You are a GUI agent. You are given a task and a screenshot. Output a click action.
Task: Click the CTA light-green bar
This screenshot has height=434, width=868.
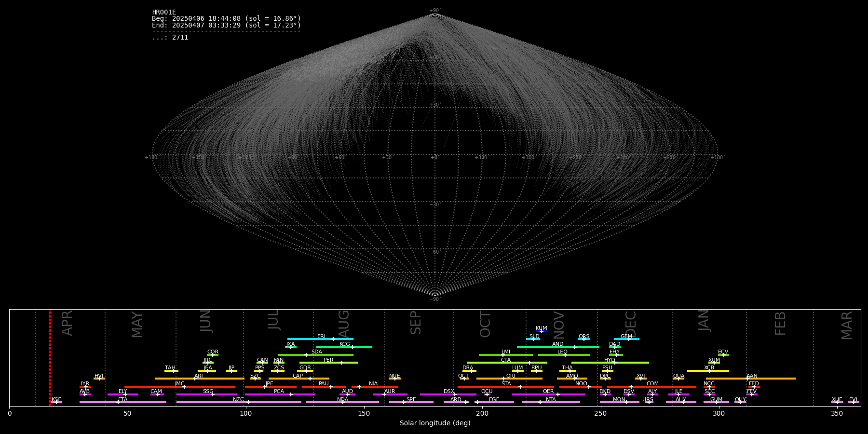[x=507, y=363]
